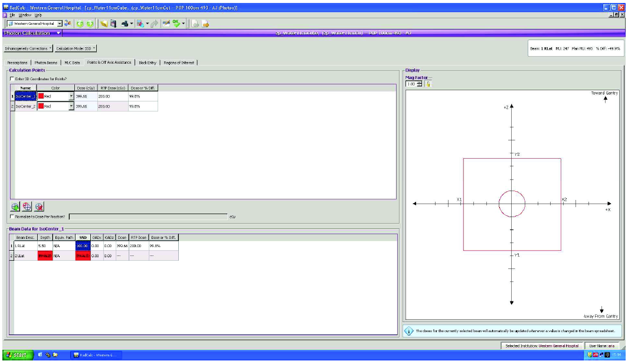Click the delete calculation point icon
628x364 pixels.
(39, 206)
